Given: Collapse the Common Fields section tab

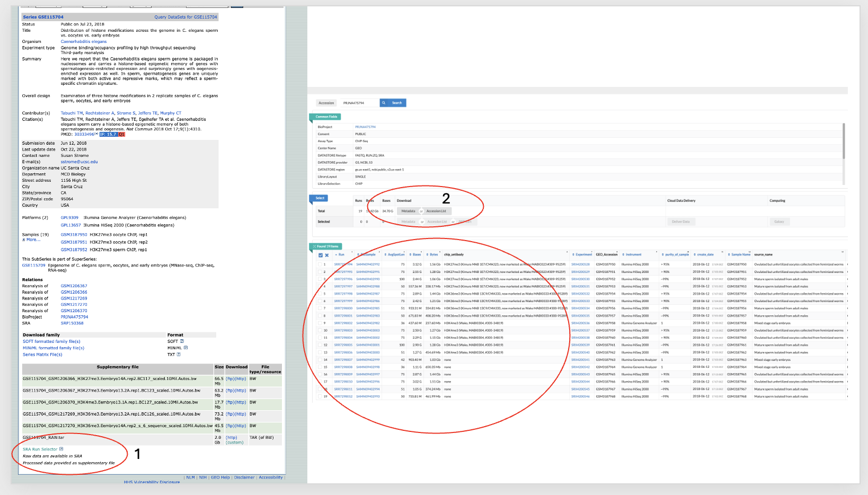Looking at the screenshot, I should coord(325,117).
